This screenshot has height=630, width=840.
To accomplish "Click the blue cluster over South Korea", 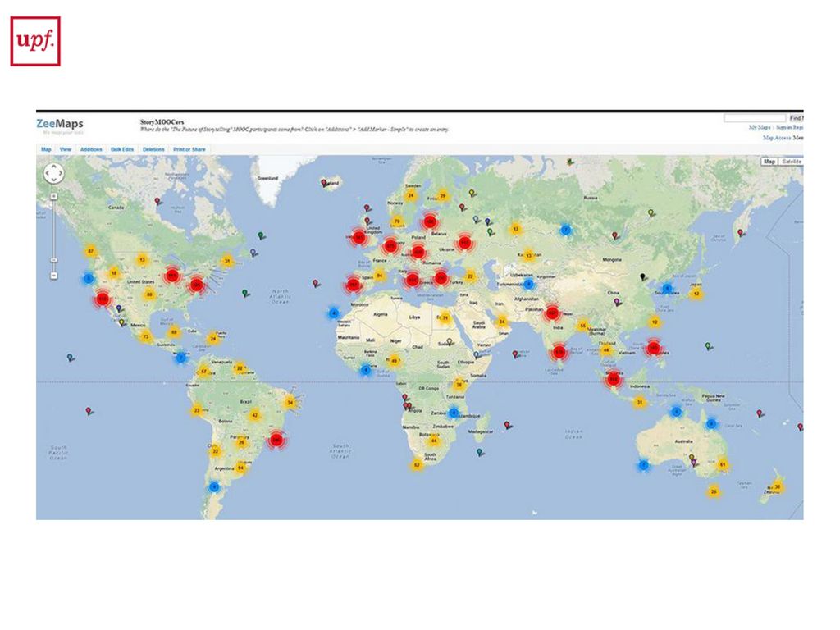I will (667, 288).
